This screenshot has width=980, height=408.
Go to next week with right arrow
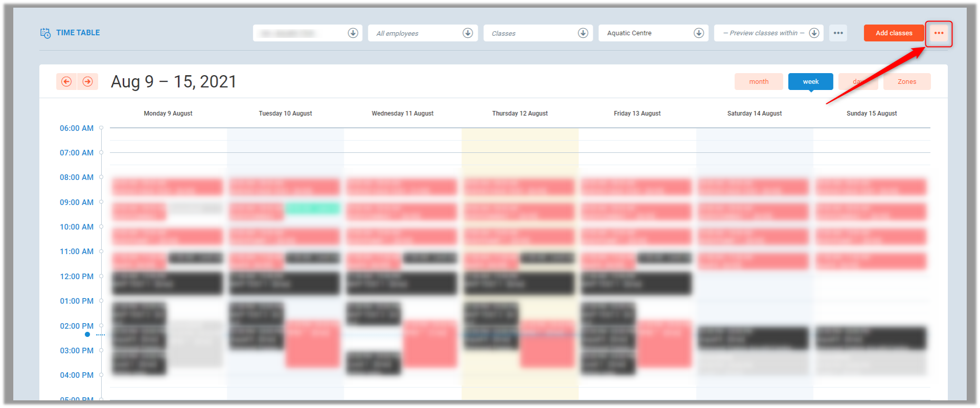(x=88, y=82)
